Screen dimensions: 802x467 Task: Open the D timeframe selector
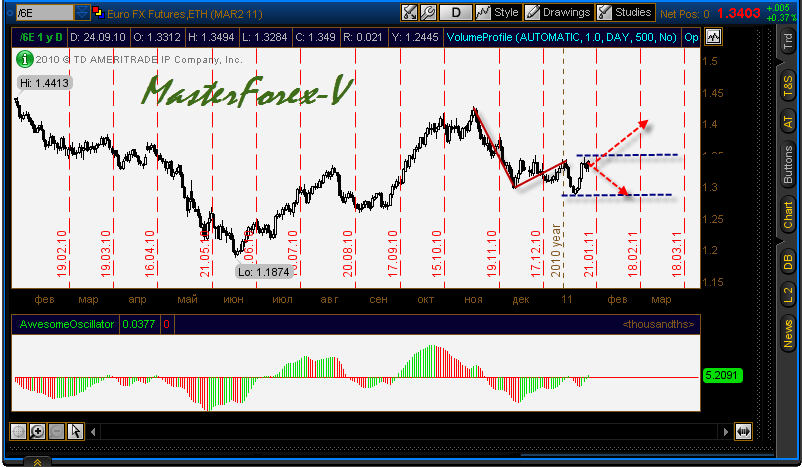456,12
